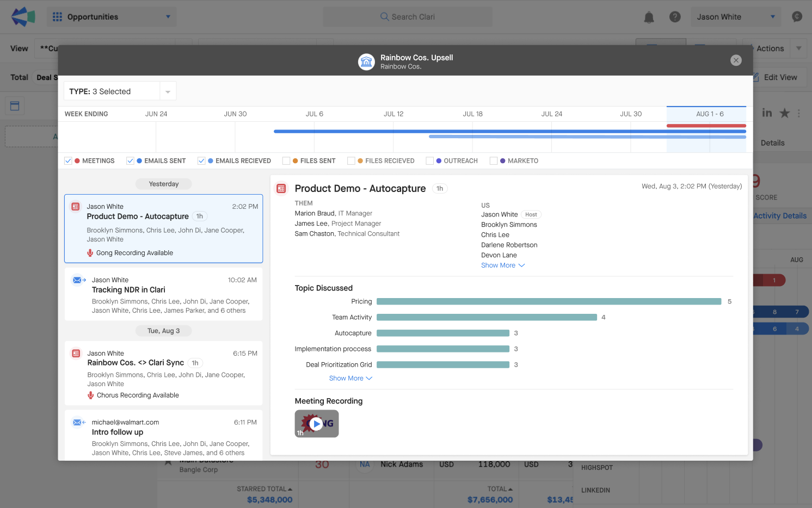Sort by the TOTAL column arrow
Screen dimensions: 812x508
pos(510,489)
